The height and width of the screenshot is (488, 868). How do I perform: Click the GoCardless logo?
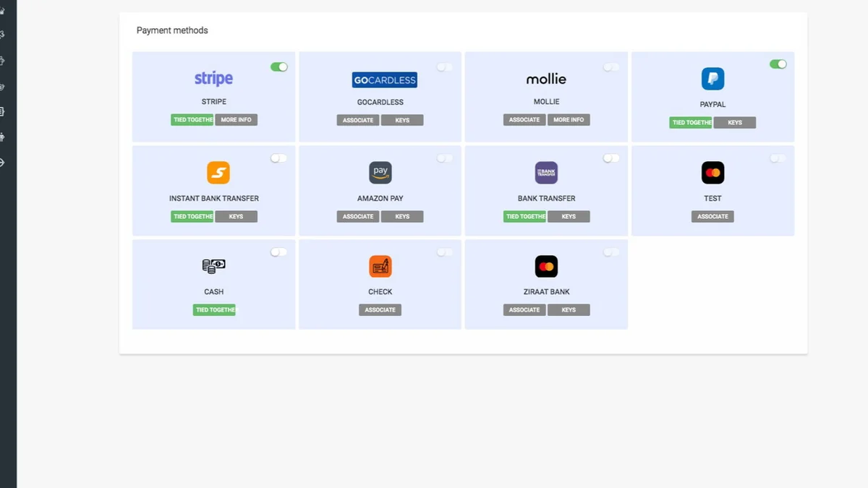[385, 80]
